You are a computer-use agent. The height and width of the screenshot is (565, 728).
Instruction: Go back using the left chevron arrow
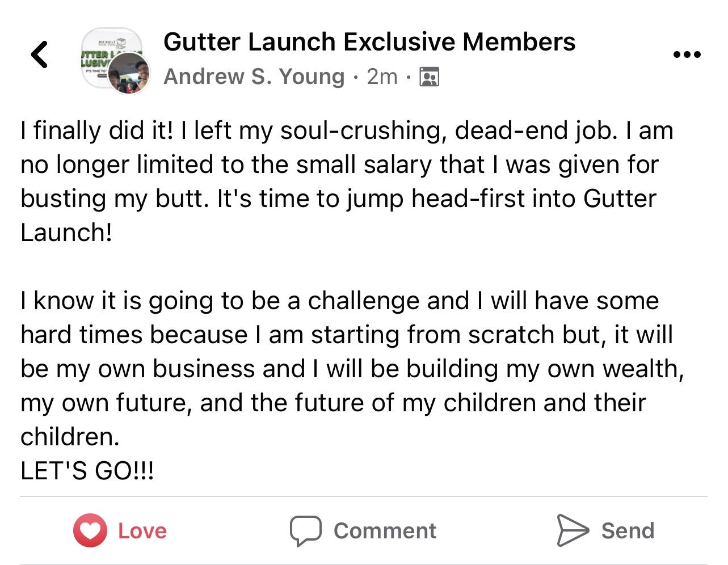click(40, 54)
